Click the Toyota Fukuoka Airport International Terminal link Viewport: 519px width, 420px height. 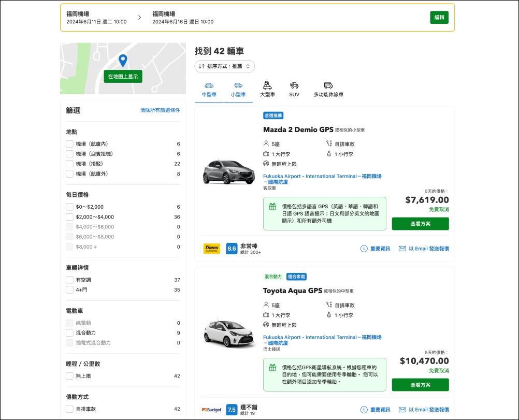click(322, 340)
